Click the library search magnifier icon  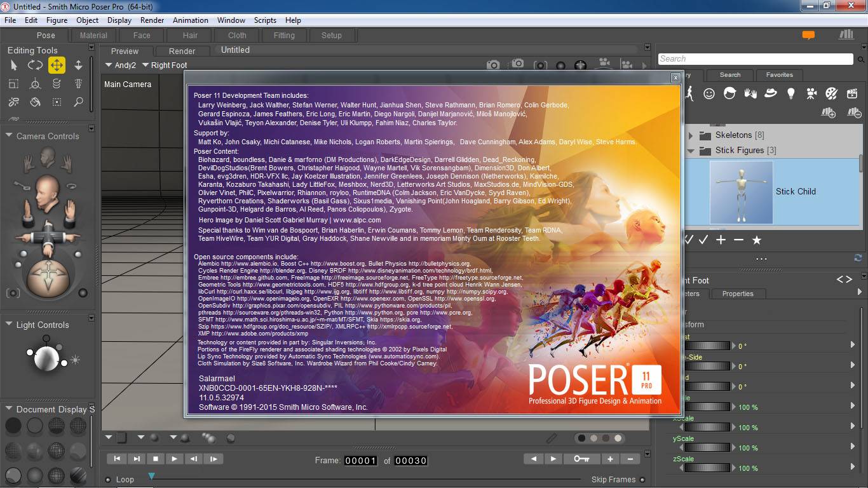860,59
